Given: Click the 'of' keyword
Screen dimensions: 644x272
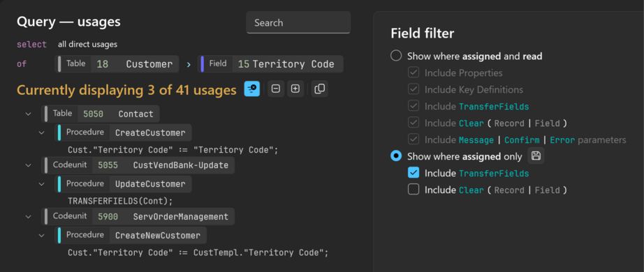Looking at the screenshot, I should point(22,64).
